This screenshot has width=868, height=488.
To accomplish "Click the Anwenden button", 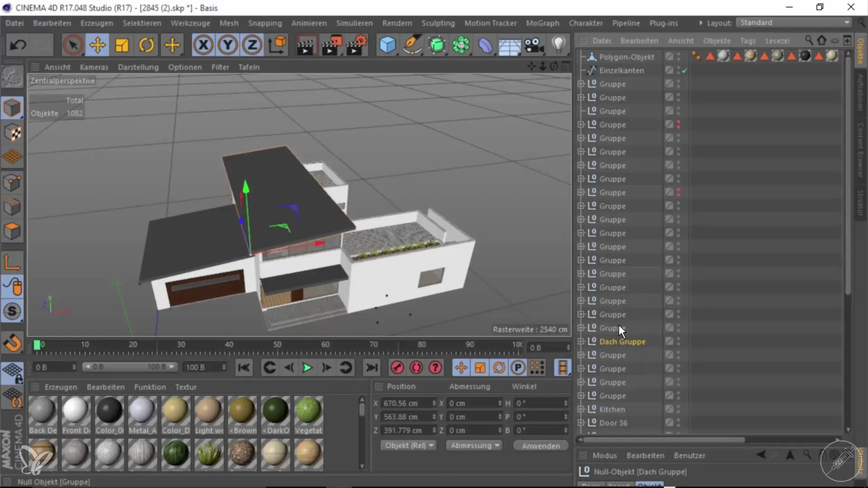I will (541, 446).
